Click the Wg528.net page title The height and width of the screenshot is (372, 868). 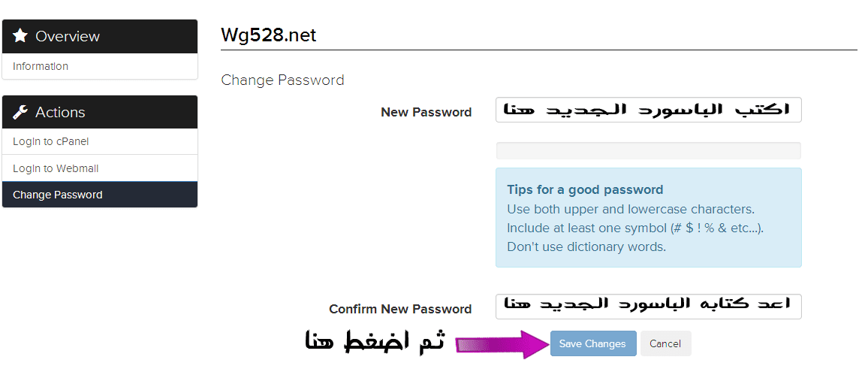[268, 35]
